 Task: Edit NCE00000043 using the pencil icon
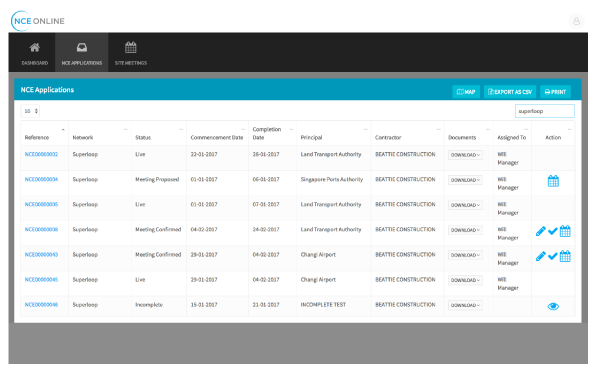540,256
